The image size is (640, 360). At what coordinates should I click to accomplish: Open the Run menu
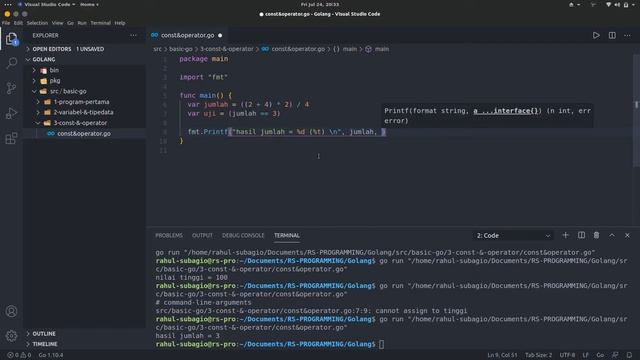coord(82,23)
